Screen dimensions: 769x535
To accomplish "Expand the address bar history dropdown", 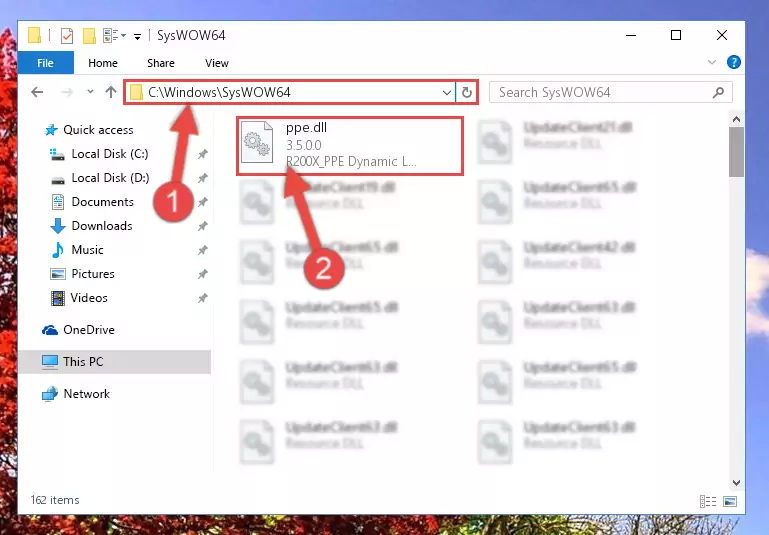I will click(x=447, y=92).
